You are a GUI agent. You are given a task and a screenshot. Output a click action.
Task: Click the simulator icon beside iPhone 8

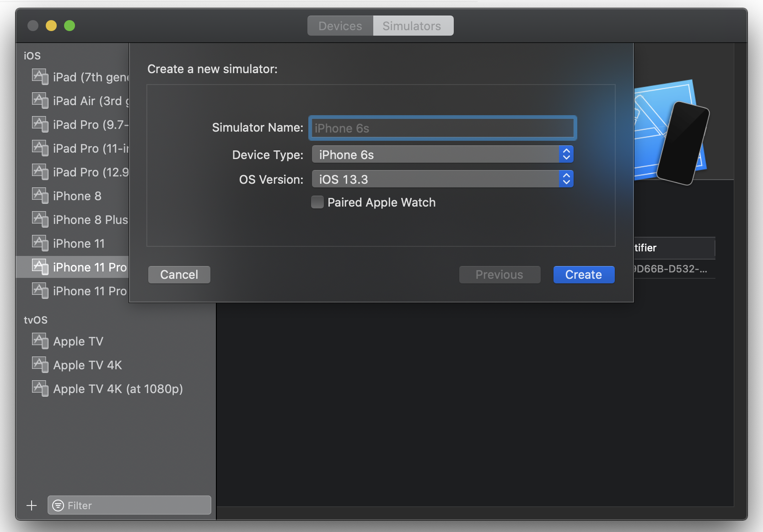point(40,196)
